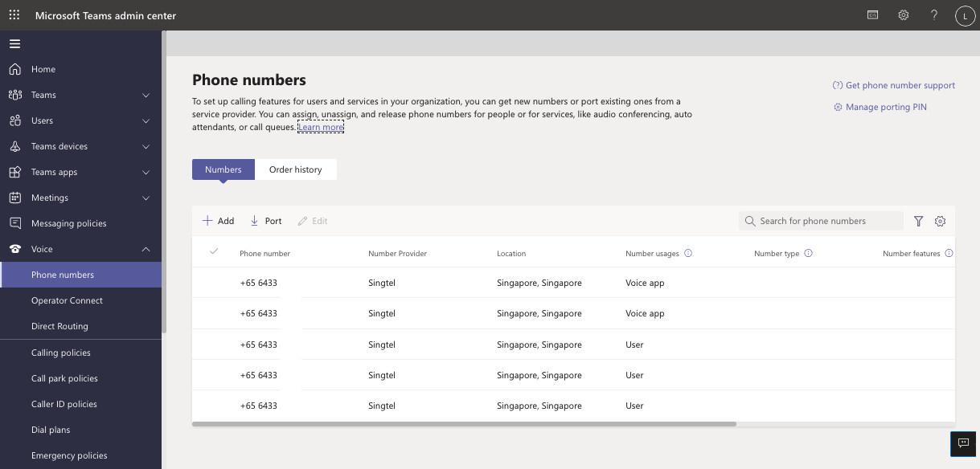Open the feedback chat icon
The width and height of the screenshot is (980, 469).
tap(963, 442)
